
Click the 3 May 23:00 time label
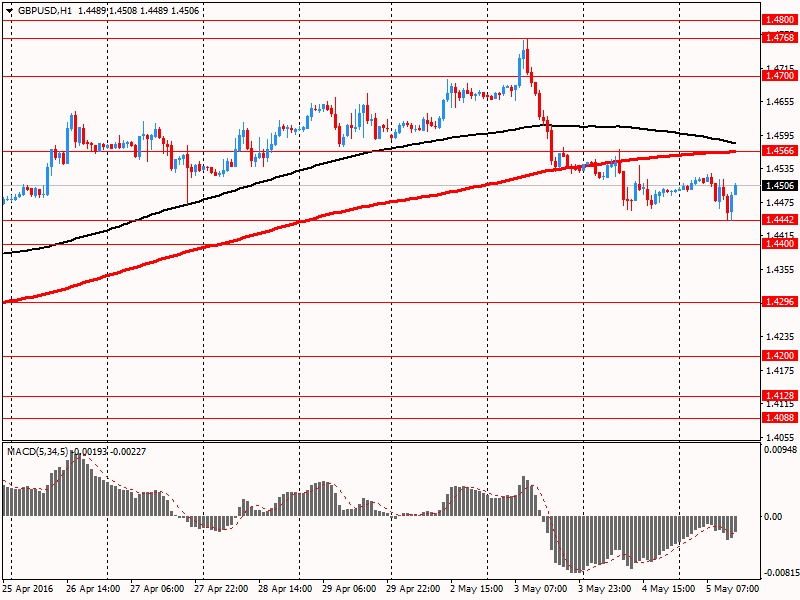coord(605,589)
